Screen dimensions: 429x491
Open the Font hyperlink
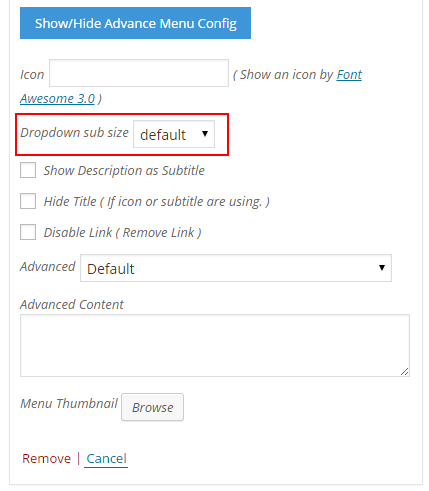pyautogui.click(x=349, y=75)
